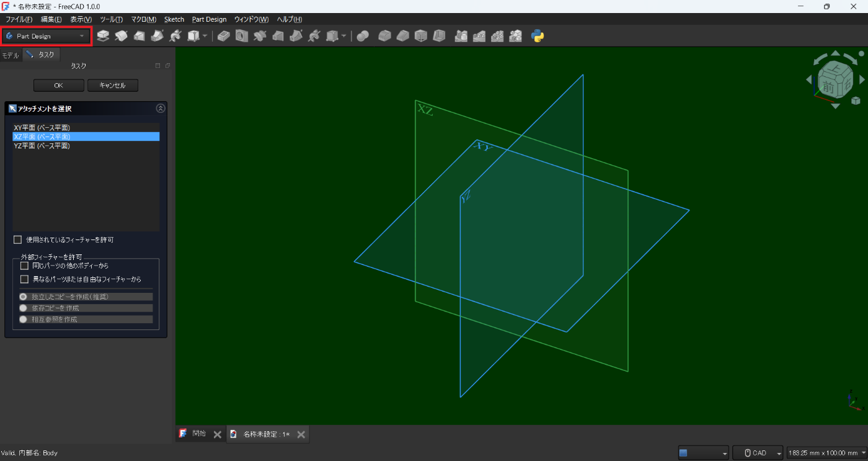This screenshot has width=868, height=461.
Task: Open the Python macro icon
Action: (538, 36)
